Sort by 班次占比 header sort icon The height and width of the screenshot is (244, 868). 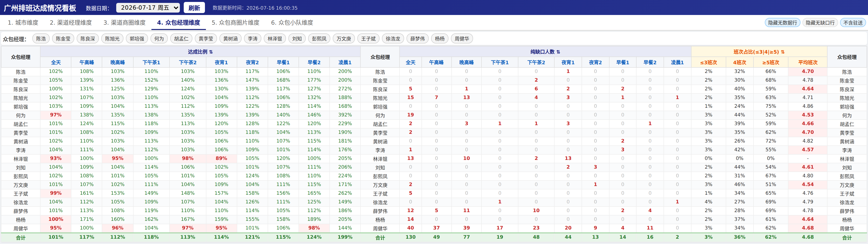[783, 52]
